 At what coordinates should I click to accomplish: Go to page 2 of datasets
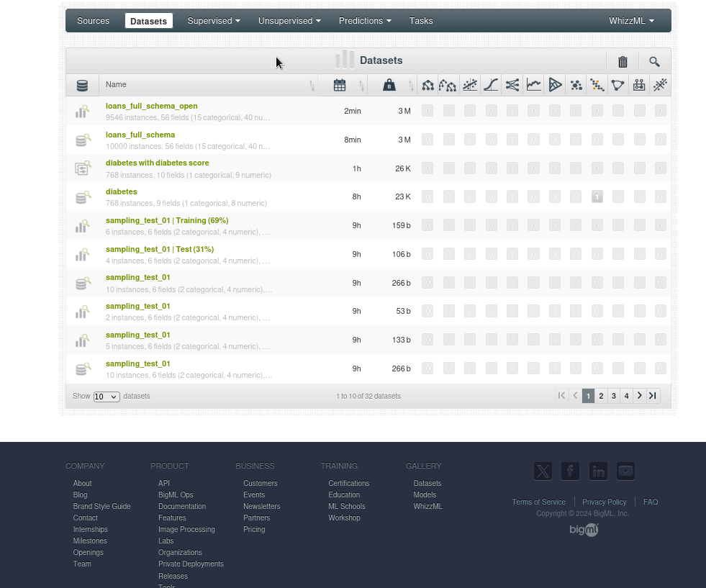pyautogui.click(x=601, y=396)
